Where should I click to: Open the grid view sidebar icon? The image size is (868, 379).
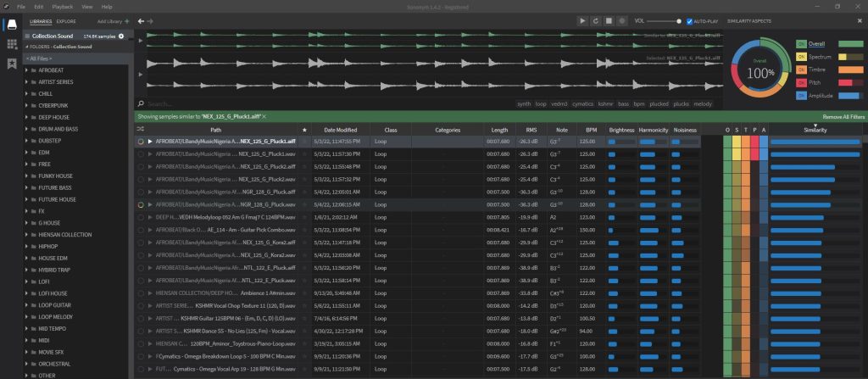tap(12, 44)
